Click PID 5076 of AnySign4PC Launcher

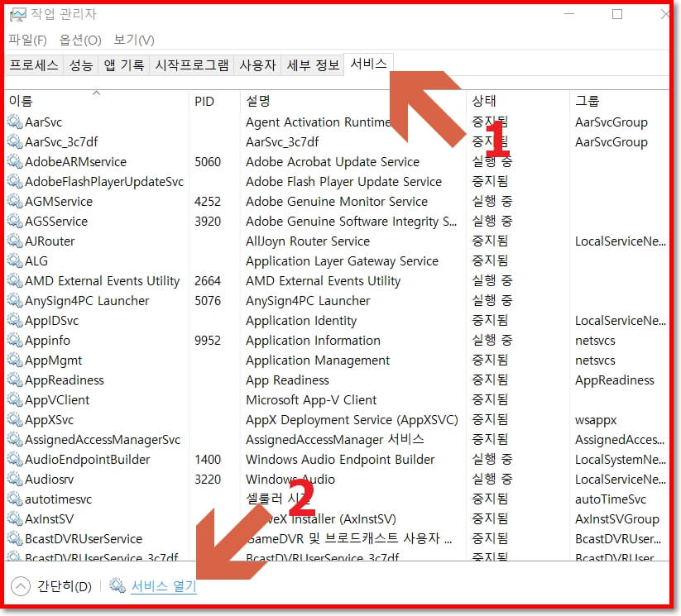coord(208,300)
